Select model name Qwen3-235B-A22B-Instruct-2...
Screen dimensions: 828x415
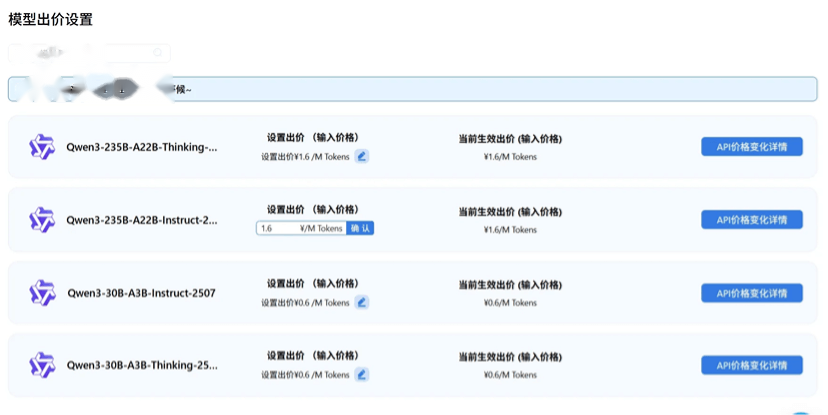[142, 220]
